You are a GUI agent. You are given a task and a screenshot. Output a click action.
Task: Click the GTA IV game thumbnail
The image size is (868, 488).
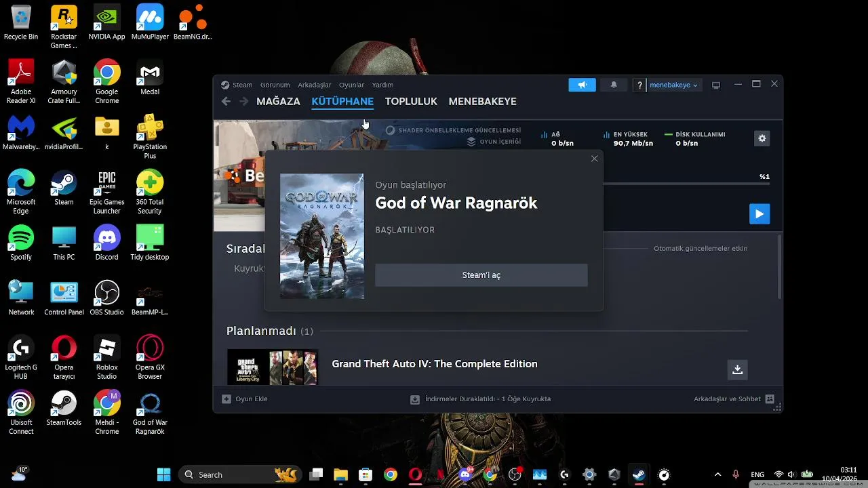[x=273, y=367]
